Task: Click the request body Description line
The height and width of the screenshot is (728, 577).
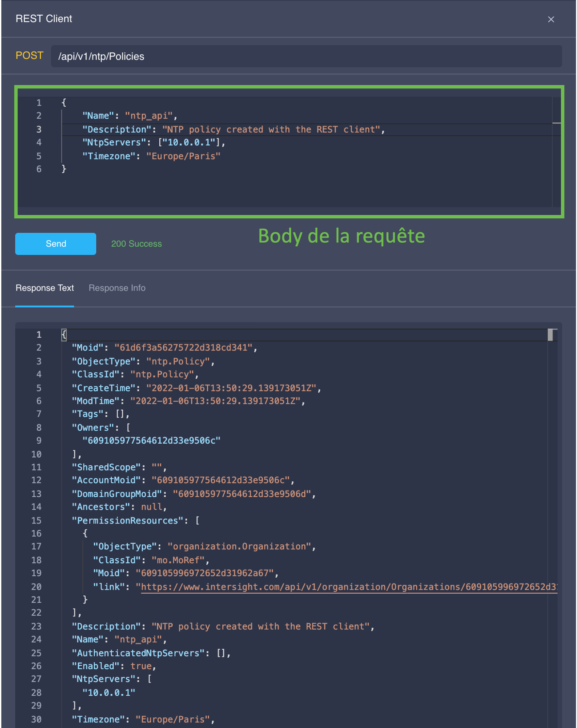Action: pyautogui.click(x=233, y=129)
